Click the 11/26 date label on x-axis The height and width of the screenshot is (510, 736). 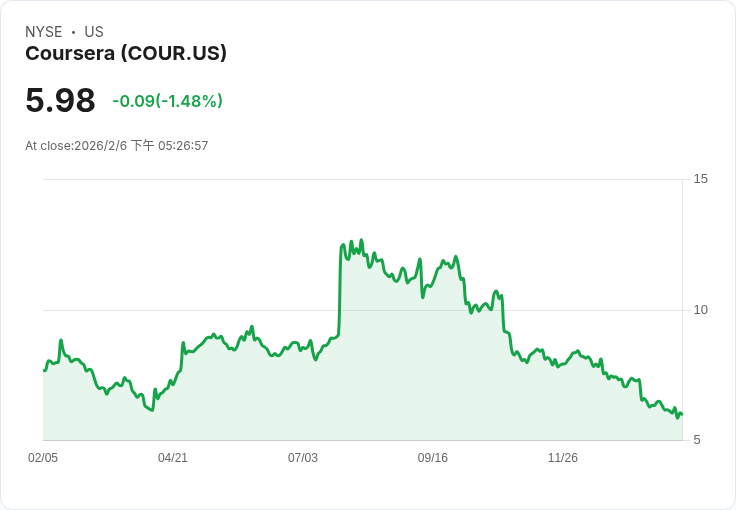tap(563, 458)
